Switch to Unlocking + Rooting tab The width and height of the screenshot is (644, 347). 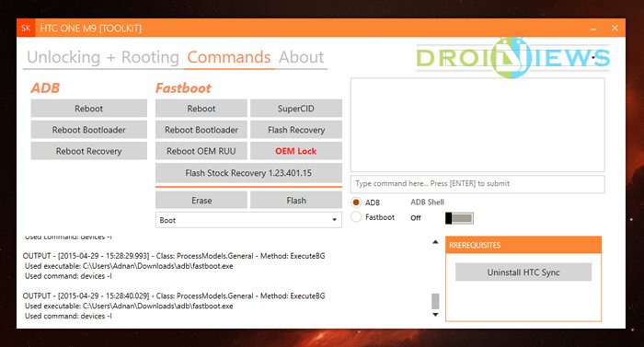point(103,57)
